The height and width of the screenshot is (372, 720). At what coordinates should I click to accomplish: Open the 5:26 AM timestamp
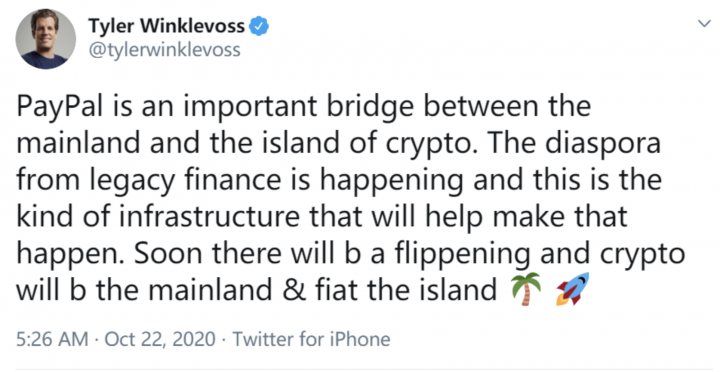(x=52, y=339)
